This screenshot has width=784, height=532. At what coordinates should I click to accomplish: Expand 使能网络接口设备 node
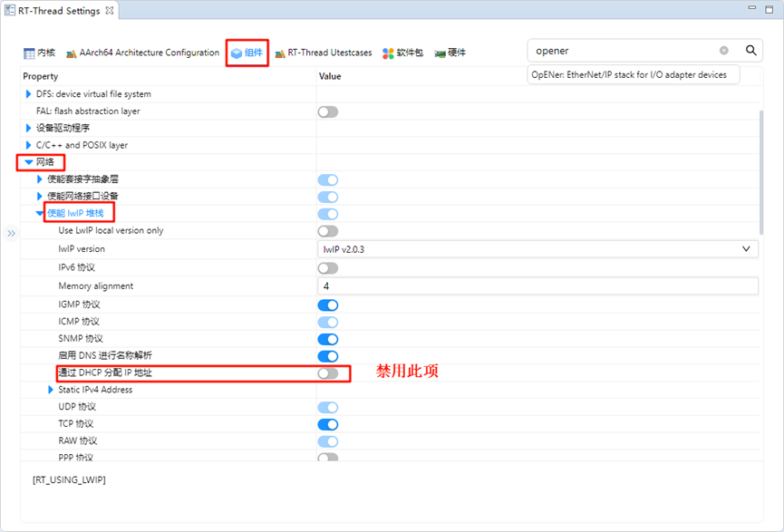point(40,196)
